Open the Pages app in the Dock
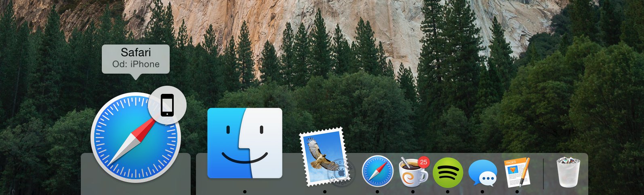The width and height of the screenshot is (644, 195). 517,172
